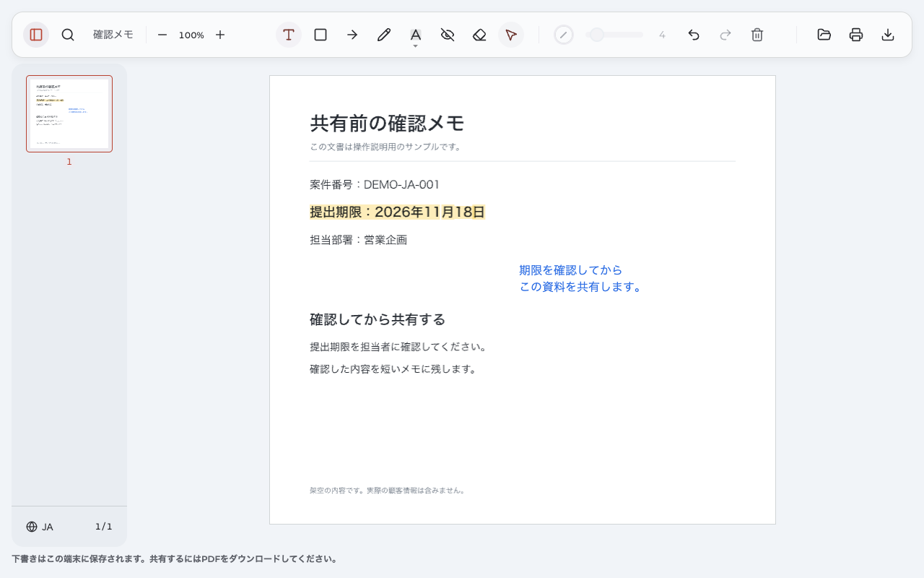Viewport: 924px width, 578px height.
Task: Select the Eraser tool
Action: (479, 35)
